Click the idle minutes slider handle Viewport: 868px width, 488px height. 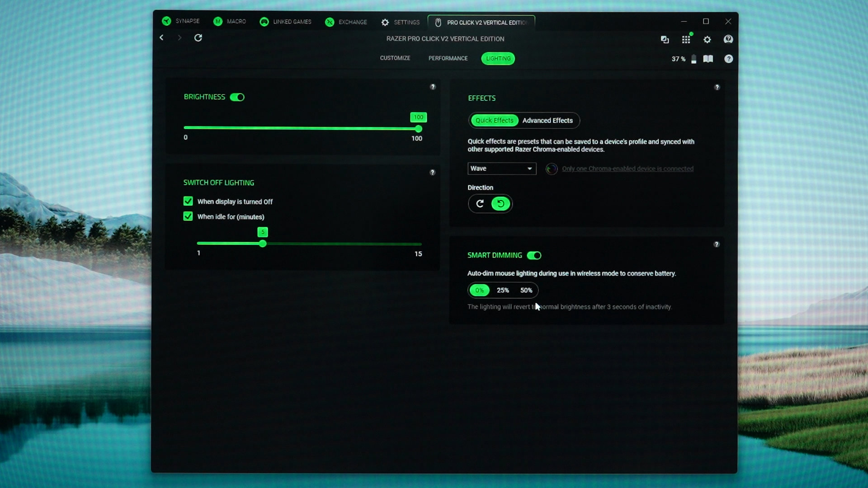(x=263, y=244)
